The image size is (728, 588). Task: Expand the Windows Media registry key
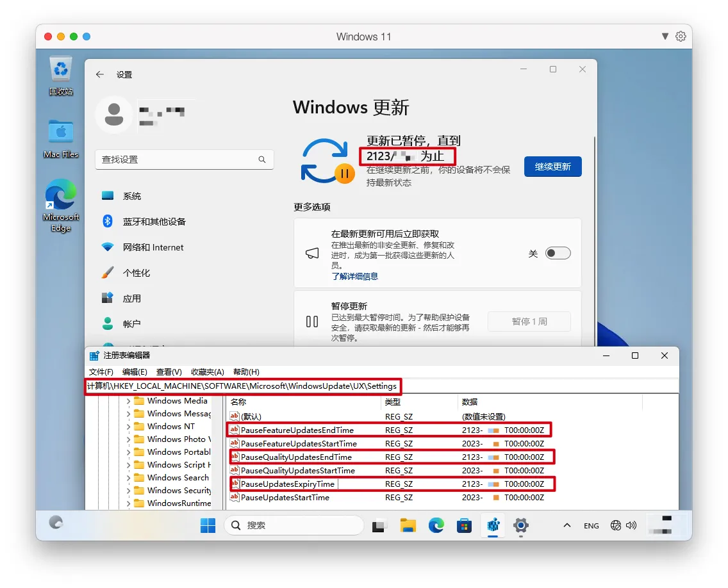[129, 401]
